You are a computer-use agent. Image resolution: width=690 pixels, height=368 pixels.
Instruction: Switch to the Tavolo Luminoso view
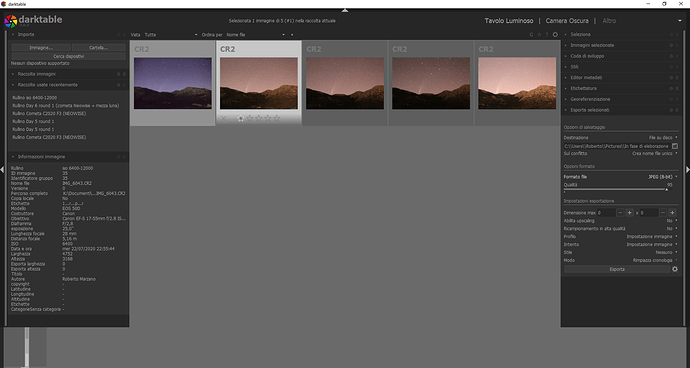coord(509,21)
